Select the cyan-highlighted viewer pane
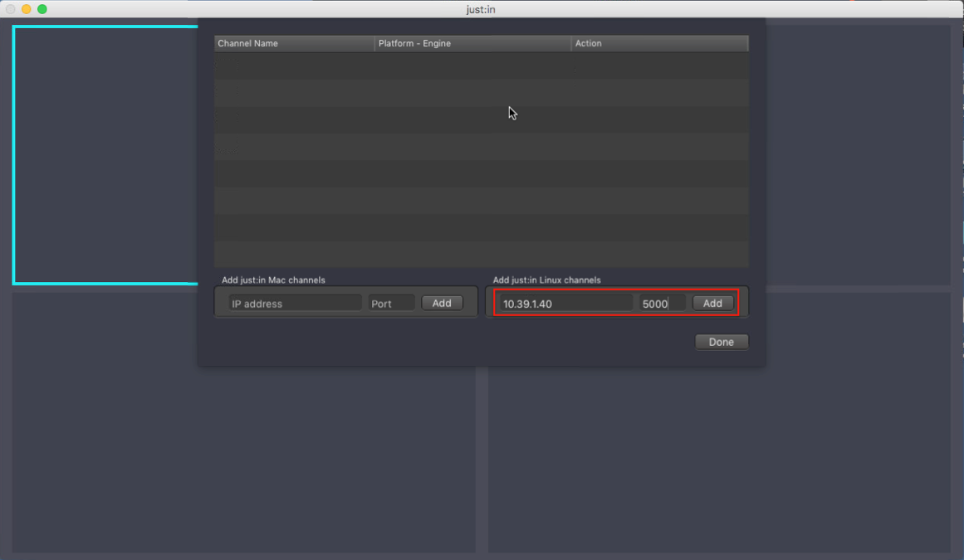The width and height of the screenshot is (964, 560). coord(105,155)
